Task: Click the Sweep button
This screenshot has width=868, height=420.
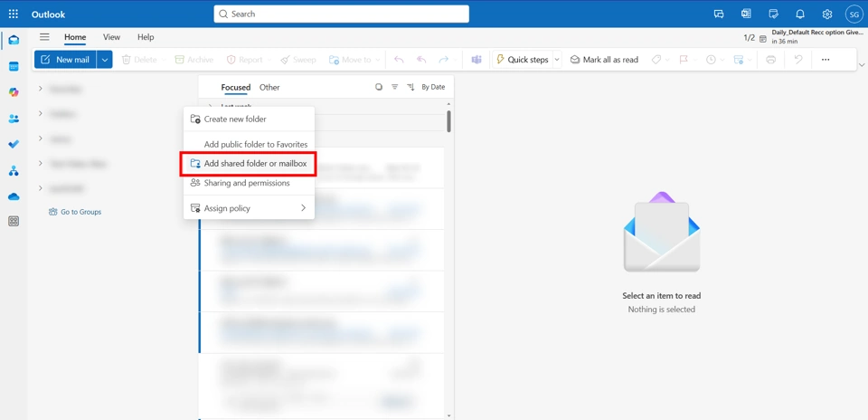Action: pos(298,59)
